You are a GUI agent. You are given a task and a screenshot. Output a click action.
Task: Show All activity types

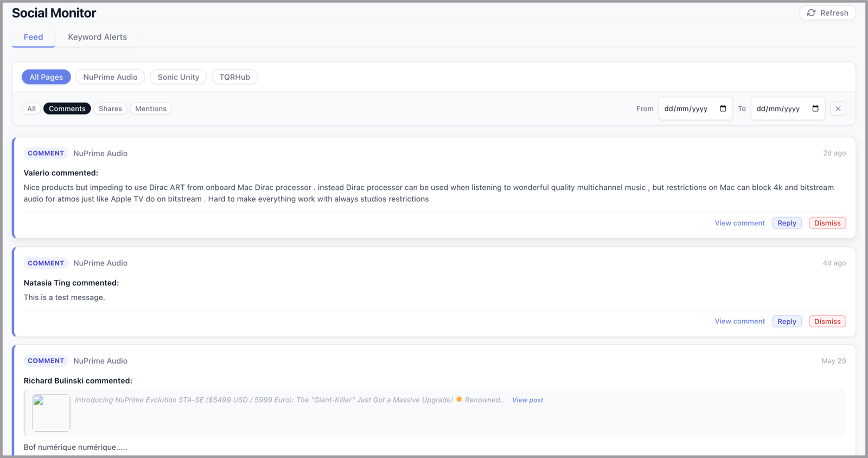click(31, 109)
